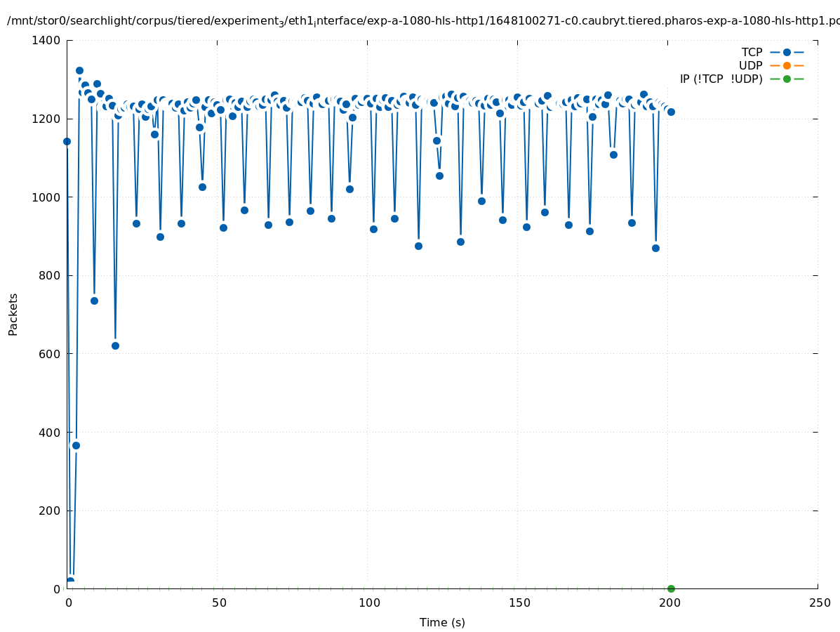The image size is (840, 632).
Task: Click the "Packets" y-axis label
Action: [x=13, y=314]
